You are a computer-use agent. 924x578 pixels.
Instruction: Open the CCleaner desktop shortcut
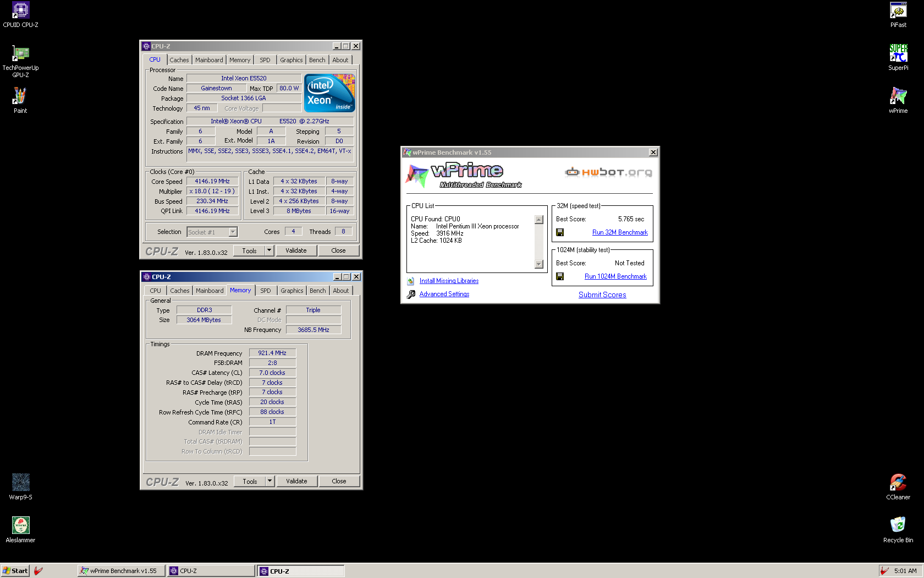(x=898, y=487)
